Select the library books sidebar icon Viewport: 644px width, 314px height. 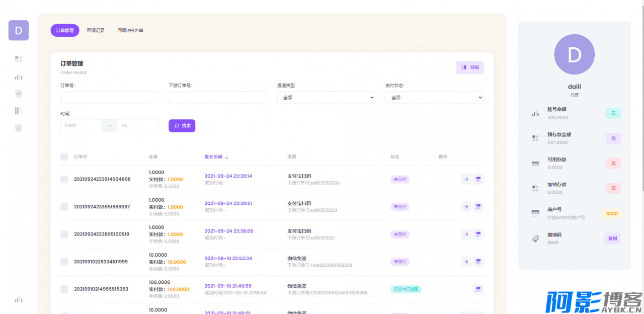click(19, 111)
